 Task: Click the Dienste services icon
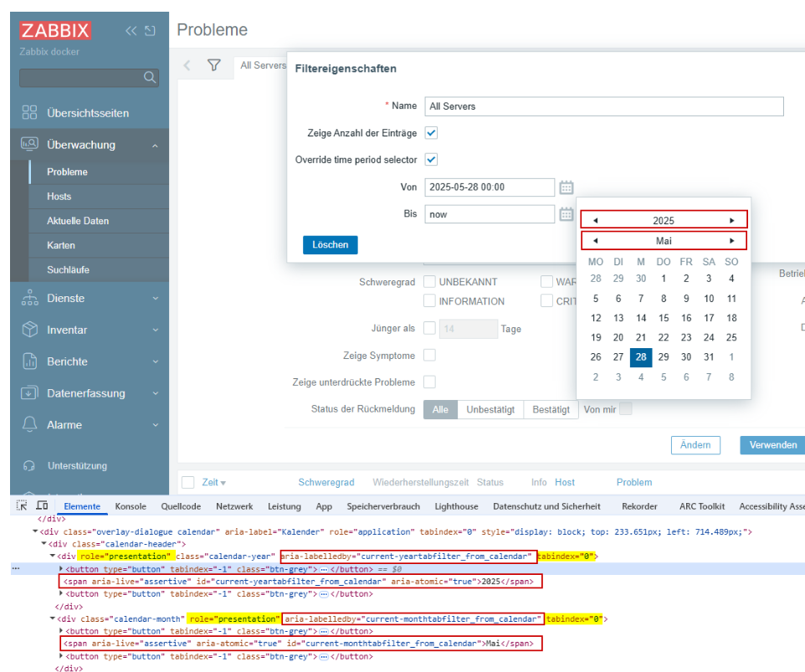(30, 298)
